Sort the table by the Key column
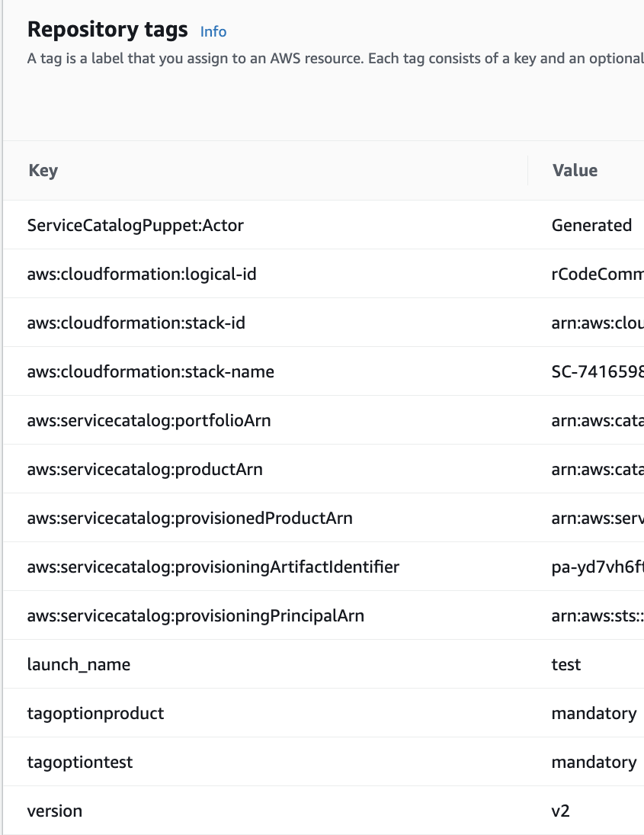Image resolution: width=644 pixels, height=835 pixels. point(43,170)
